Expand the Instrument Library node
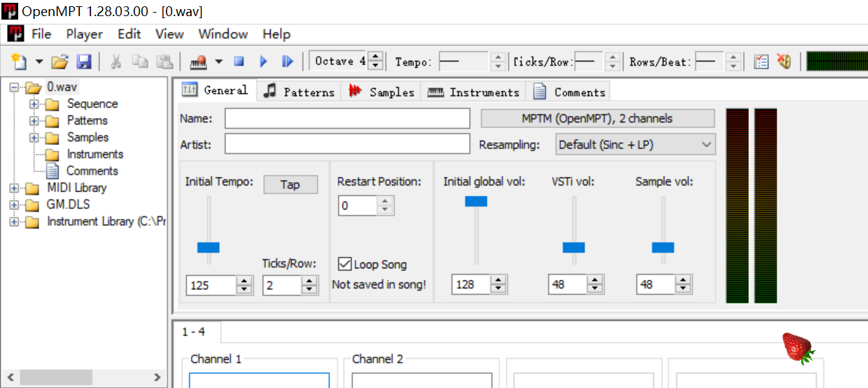 (13, 221)
